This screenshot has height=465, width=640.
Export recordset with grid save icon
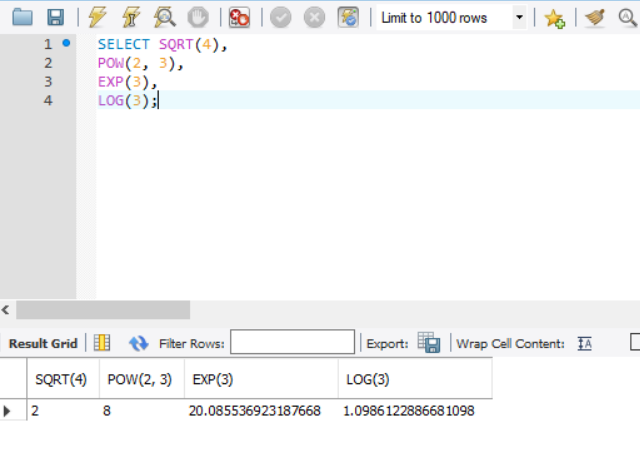tap(429, 342)
